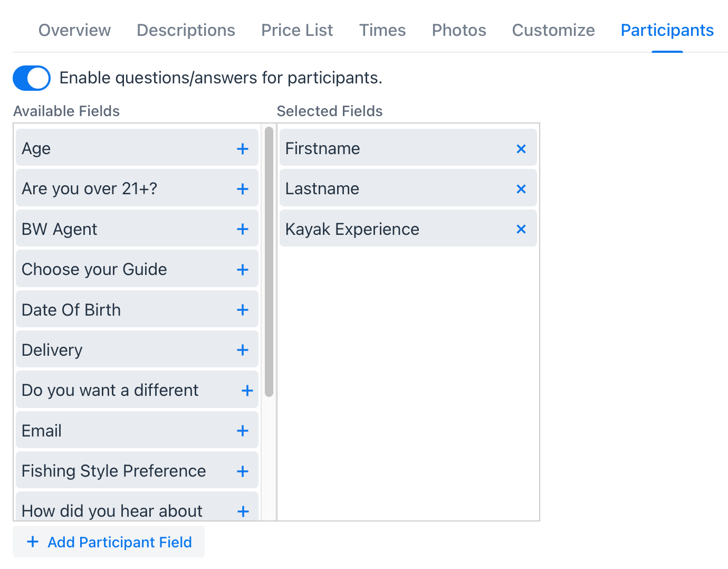This screenshot has width=728, height=569.
Task: Switch to the Photos tab
Action: (459, 30)
